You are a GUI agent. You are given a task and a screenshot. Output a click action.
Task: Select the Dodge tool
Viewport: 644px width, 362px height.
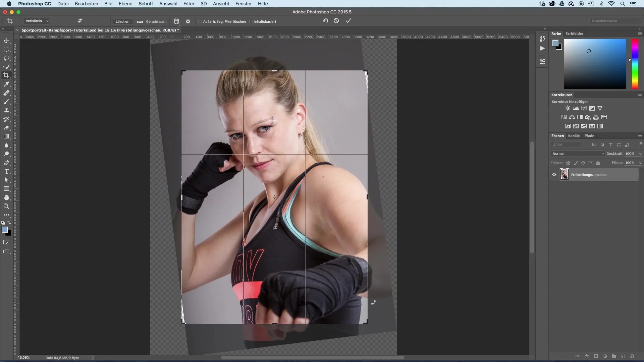6,154
